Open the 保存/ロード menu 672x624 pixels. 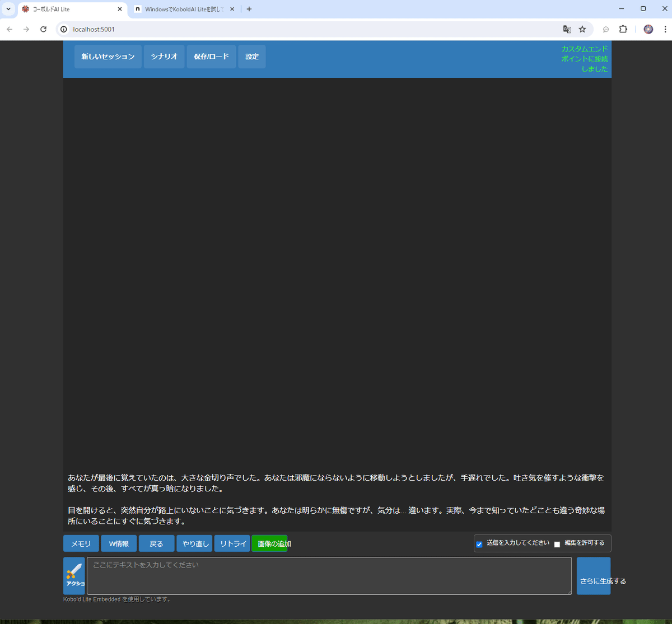[x=211, y=57]
